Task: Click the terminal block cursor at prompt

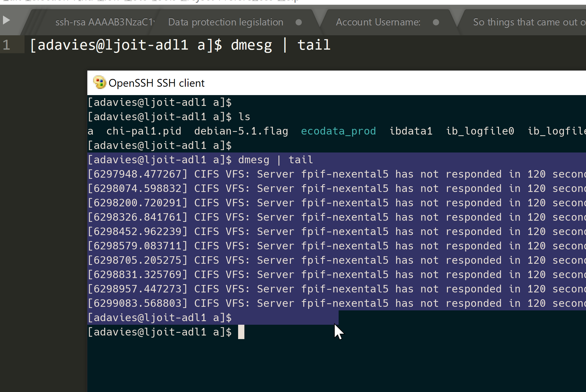Action: [x=241, y=332]
